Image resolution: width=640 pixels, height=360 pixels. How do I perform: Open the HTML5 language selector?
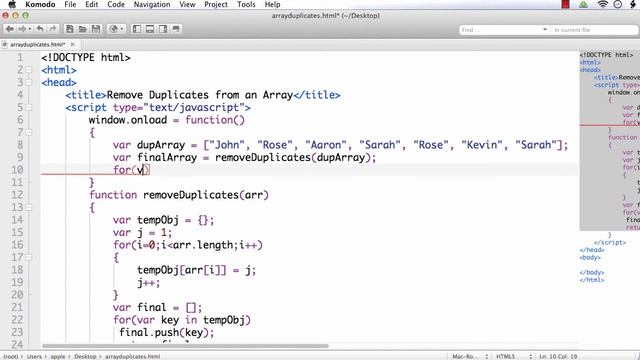[x=513, y=356]
